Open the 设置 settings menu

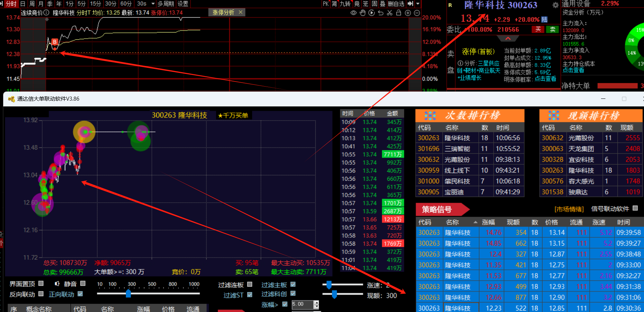point(183,4)
